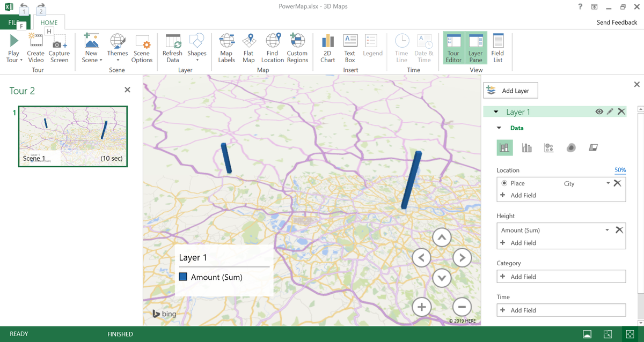The height and width of the screenshot is (342, 644).
Task: Select the Clustered Column visualization type
Action: pos(526,147)
